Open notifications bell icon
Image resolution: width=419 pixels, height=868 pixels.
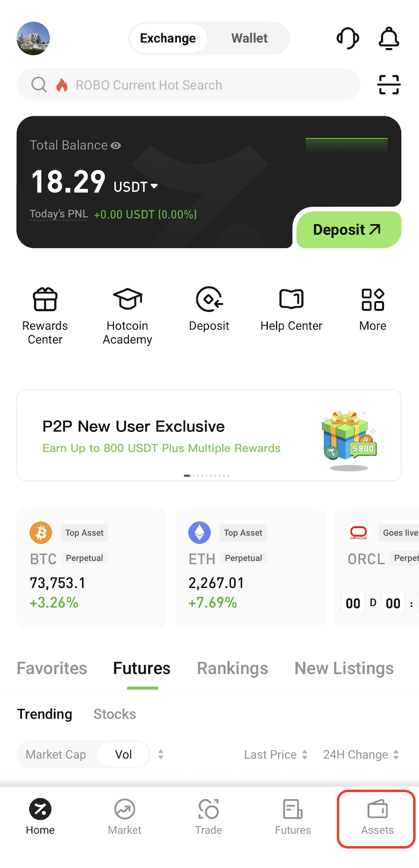coord(389,38)
